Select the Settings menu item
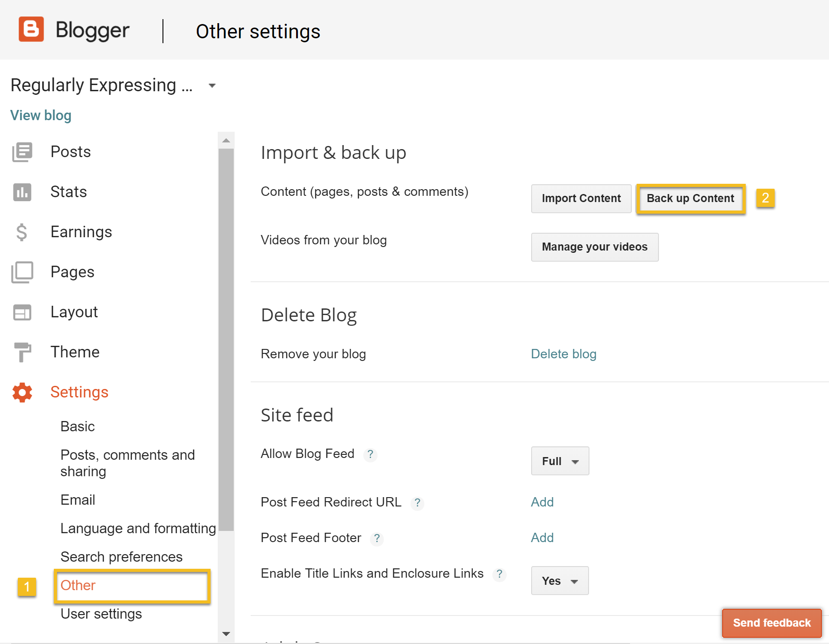Screen dimensions: 829x644 pos(79,392)
